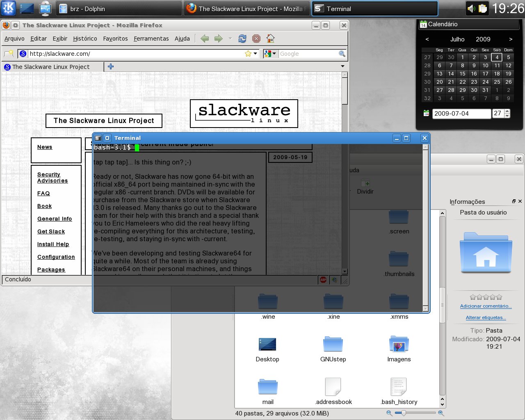The width and height of the screenshot is (525, 420).
Task: Open the Configuration link on Slackware page
Action: click(56, 257)
